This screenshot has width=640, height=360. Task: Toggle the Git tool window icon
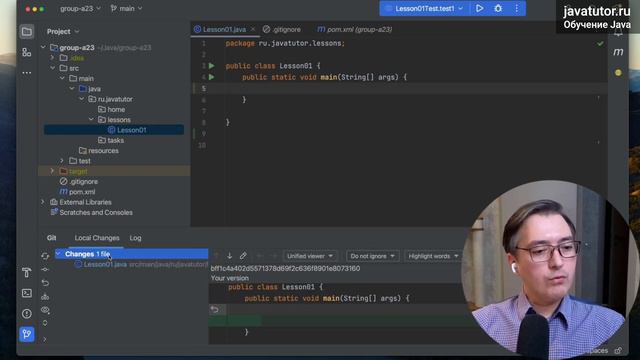coord(27,334)
